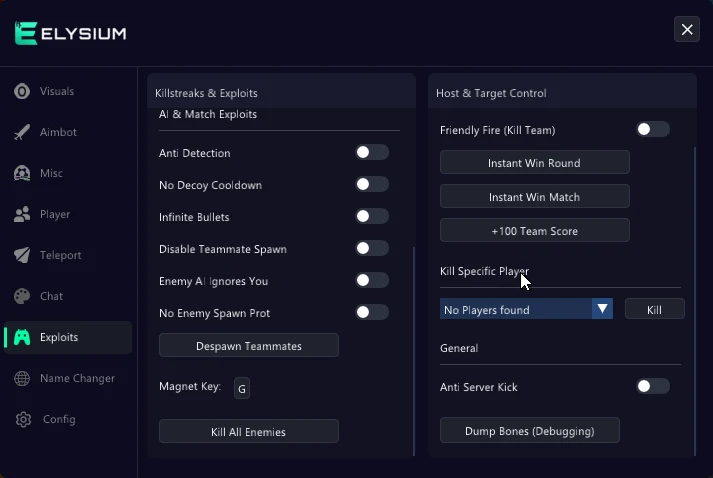The height and width of the screenshot is (478, 713).
Task: Click the Despawn Teammates button
Action: point(249,345)
